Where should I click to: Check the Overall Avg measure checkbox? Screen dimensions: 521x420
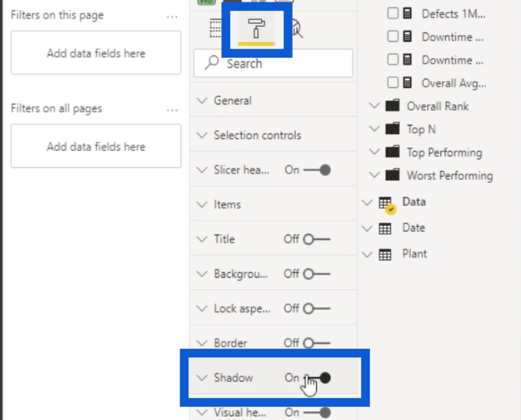tap(393, 82)
